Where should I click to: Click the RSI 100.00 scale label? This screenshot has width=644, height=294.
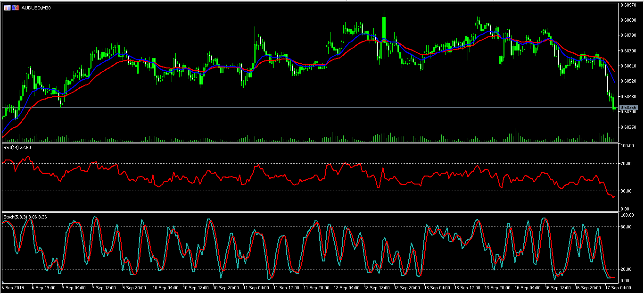[627, 146]
